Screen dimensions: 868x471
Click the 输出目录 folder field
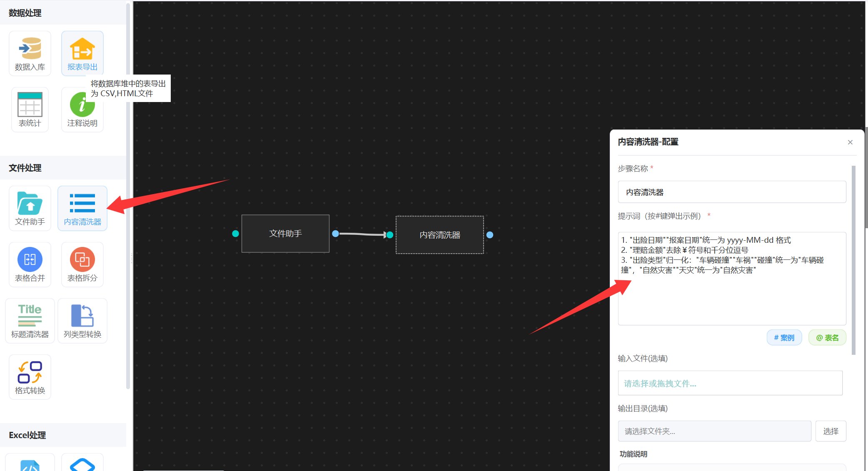pos(714,431)
